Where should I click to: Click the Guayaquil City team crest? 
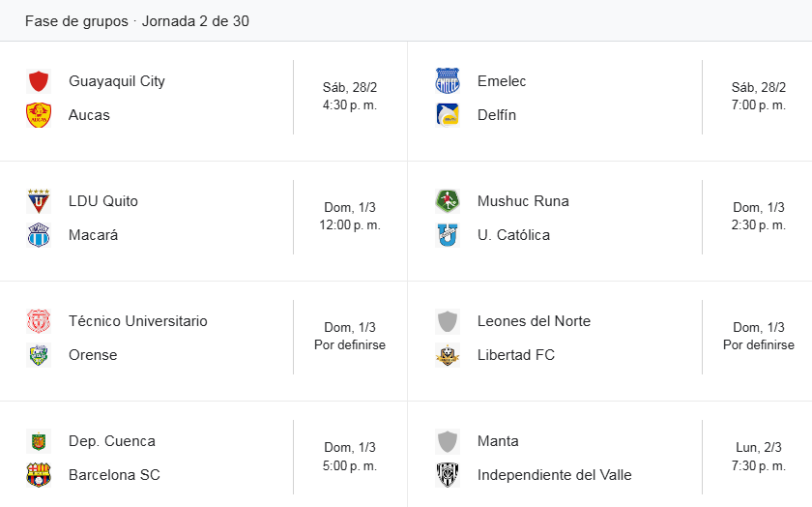click(39, 81)
